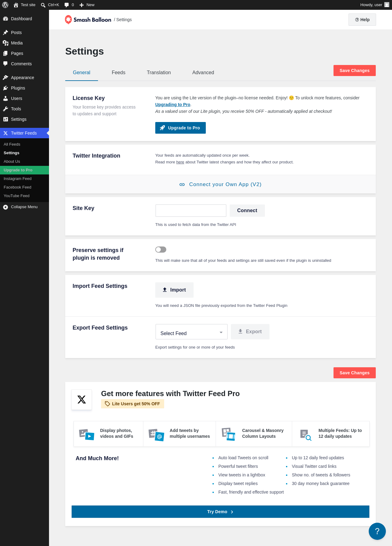The width and height of the screenshot is (392, 546).
Task: Open About Us submenu item
Action: [24, 162]
